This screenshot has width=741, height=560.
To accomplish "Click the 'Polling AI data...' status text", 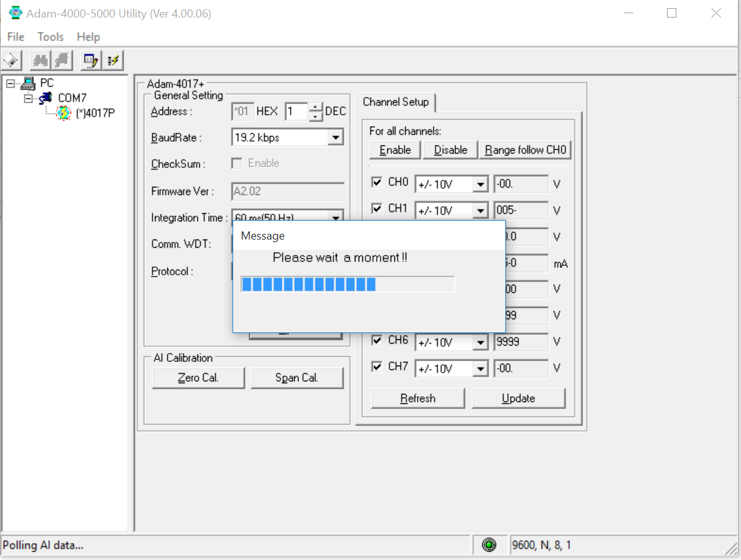I will pos(43,546).
